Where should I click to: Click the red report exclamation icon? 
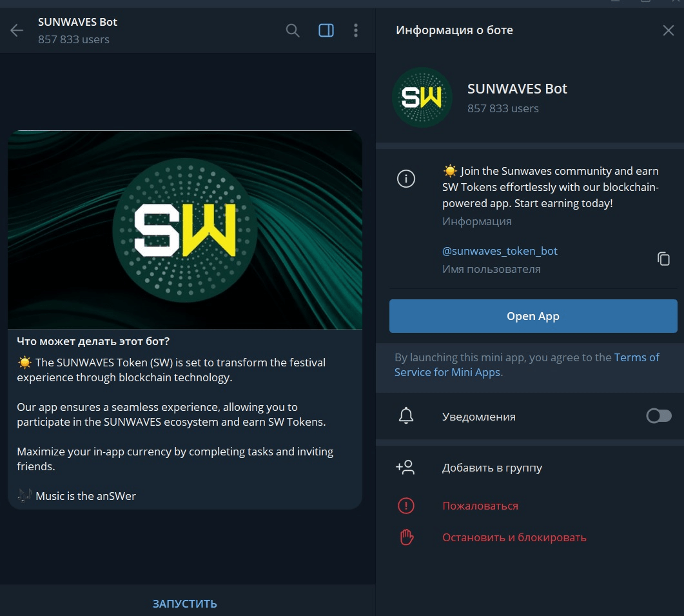point(406,506)
